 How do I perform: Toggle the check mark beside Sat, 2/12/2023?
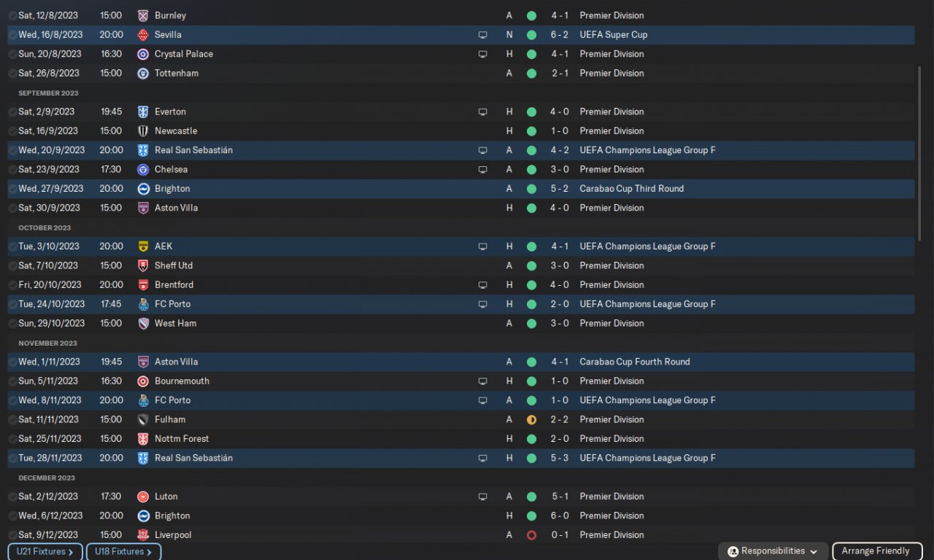(12, 497)
